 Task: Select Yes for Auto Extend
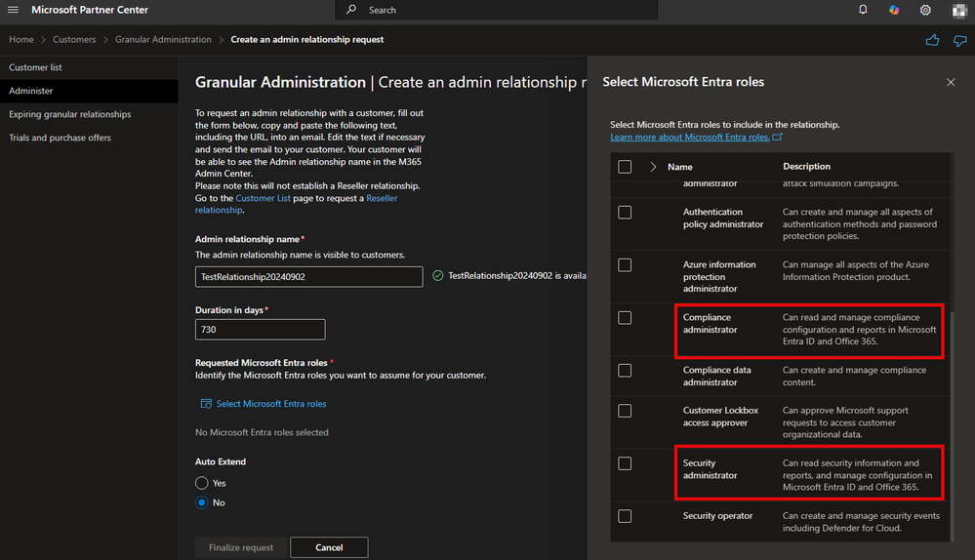point(201,483)
